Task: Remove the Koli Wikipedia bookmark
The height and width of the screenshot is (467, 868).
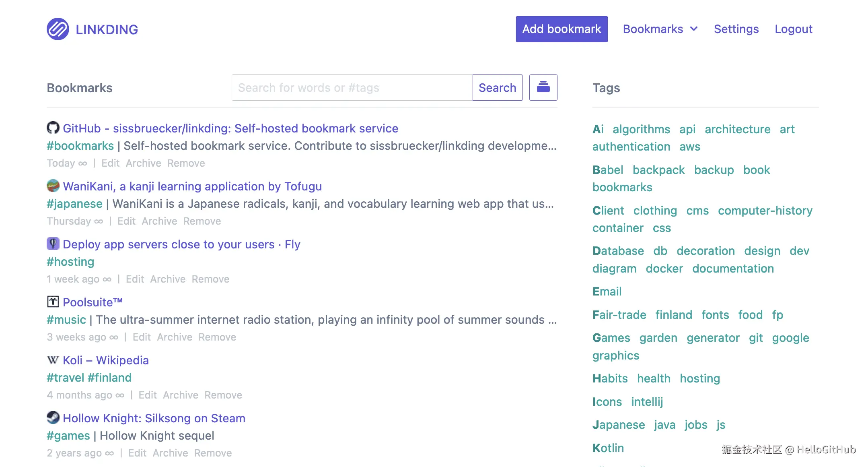Action: [x=223, y=395]
